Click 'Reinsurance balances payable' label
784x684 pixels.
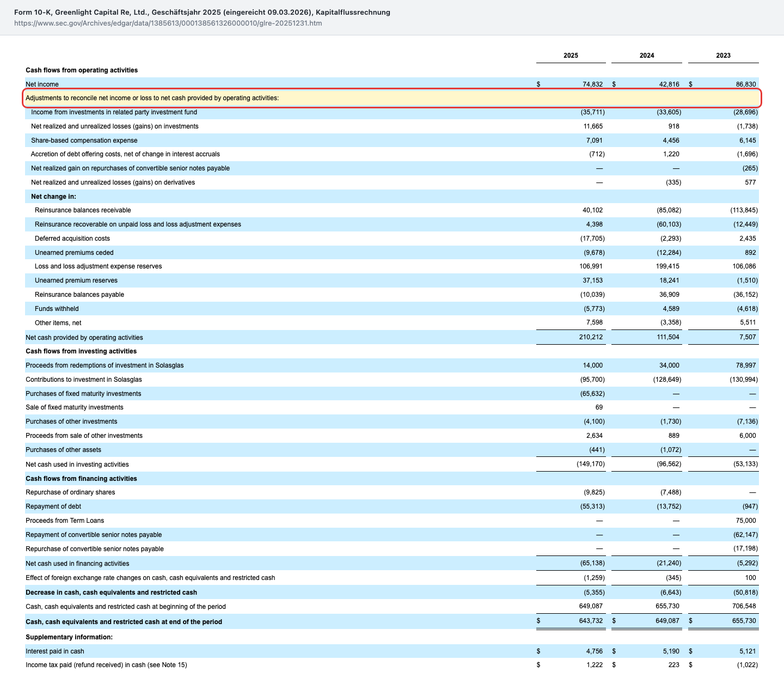pyautogui.click(x=79, y=295)
